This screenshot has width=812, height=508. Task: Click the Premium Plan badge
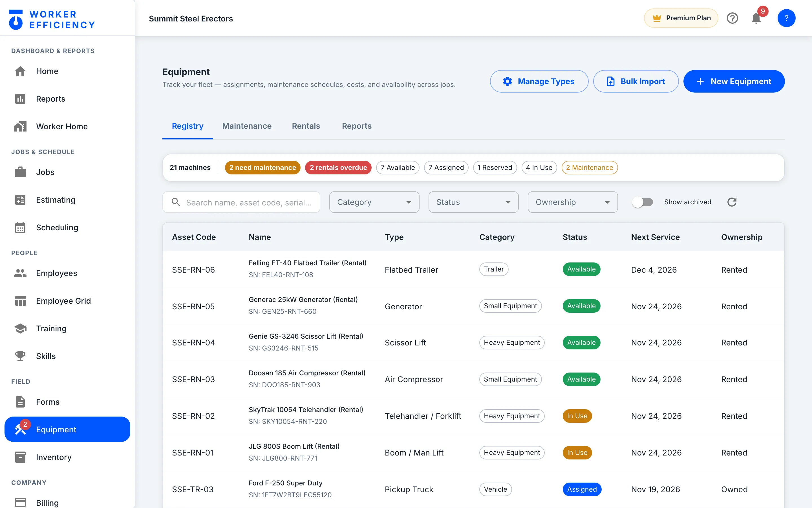[x=681, y=18]
